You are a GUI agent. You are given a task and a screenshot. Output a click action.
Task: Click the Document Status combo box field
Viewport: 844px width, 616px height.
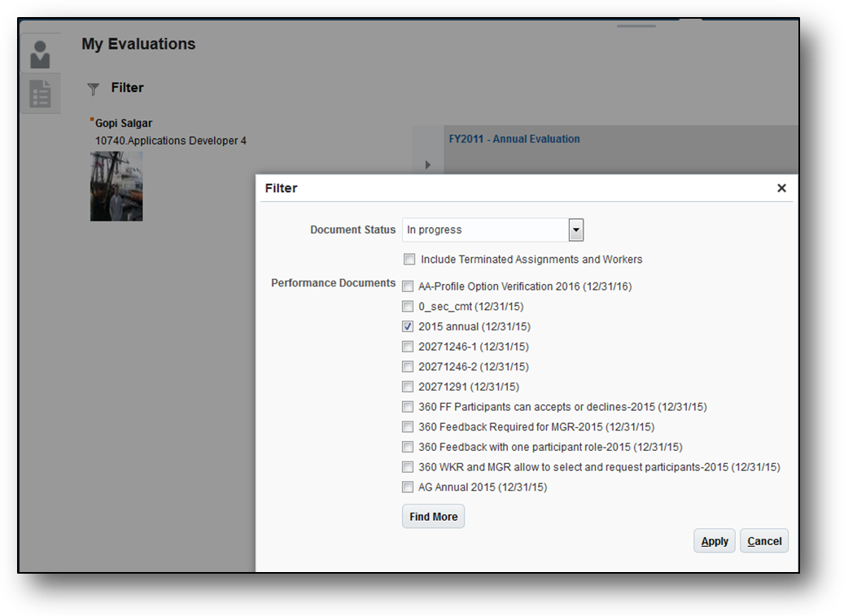pyautogui.click(x=485, y=230)
